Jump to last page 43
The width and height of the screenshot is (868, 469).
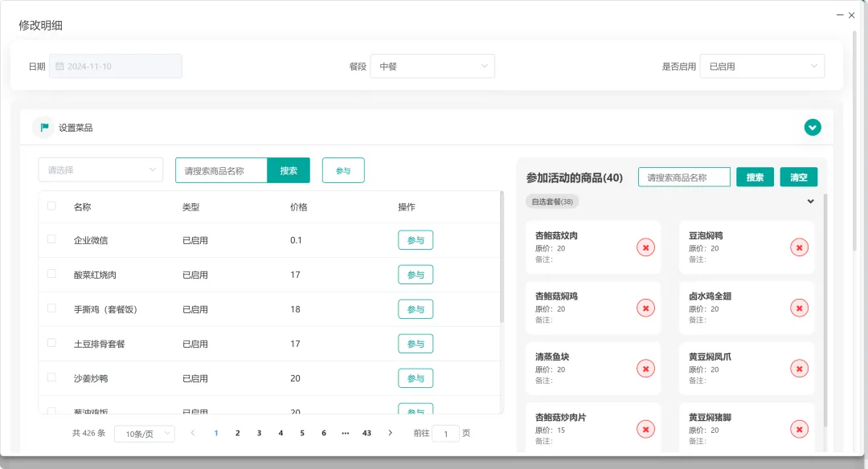(366, 433)
